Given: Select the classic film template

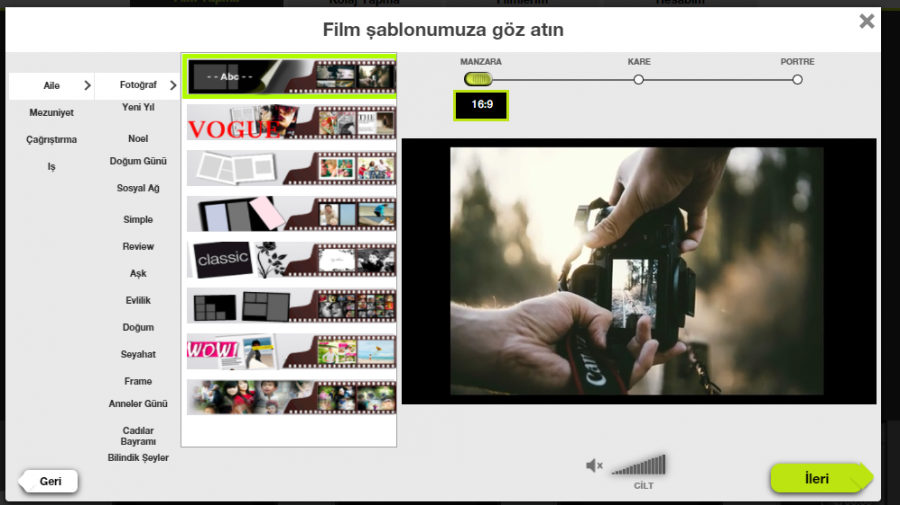Looking at the screenshot, I should coord(291,259).
